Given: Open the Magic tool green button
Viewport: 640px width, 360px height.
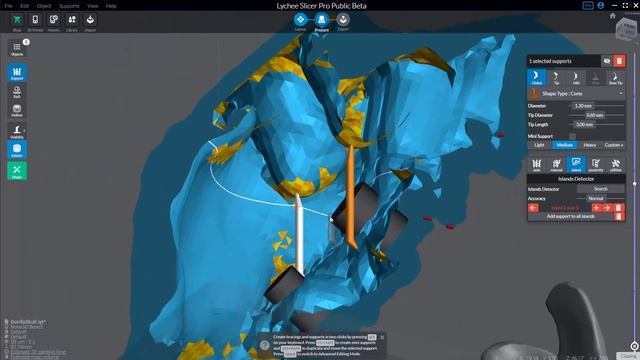Looking at the screenshot, I should (x=17, y=171).
